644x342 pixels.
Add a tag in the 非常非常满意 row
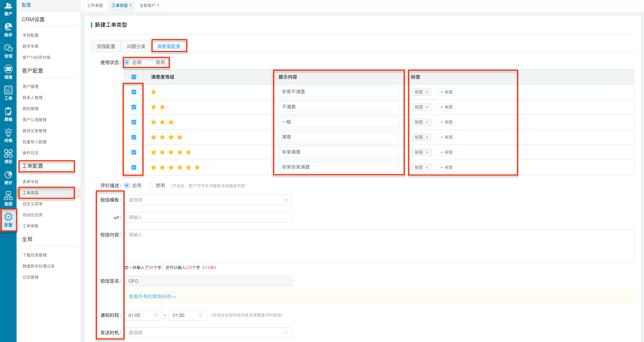pyautogui.click(x=446, y=167)
